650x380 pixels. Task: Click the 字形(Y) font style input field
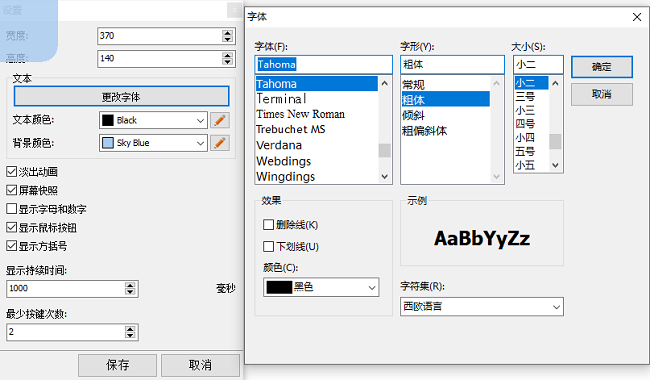click(x=452, y=65)
